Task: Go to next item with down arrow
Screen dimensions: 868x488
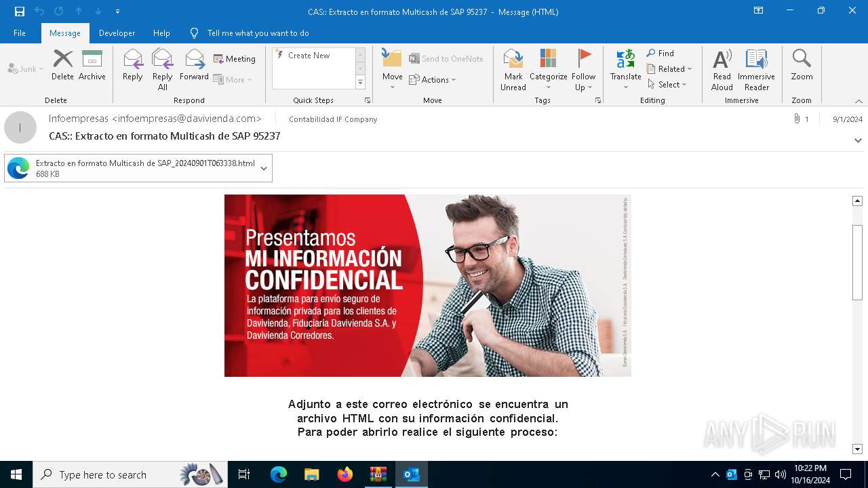Action: tap(98, 12)
